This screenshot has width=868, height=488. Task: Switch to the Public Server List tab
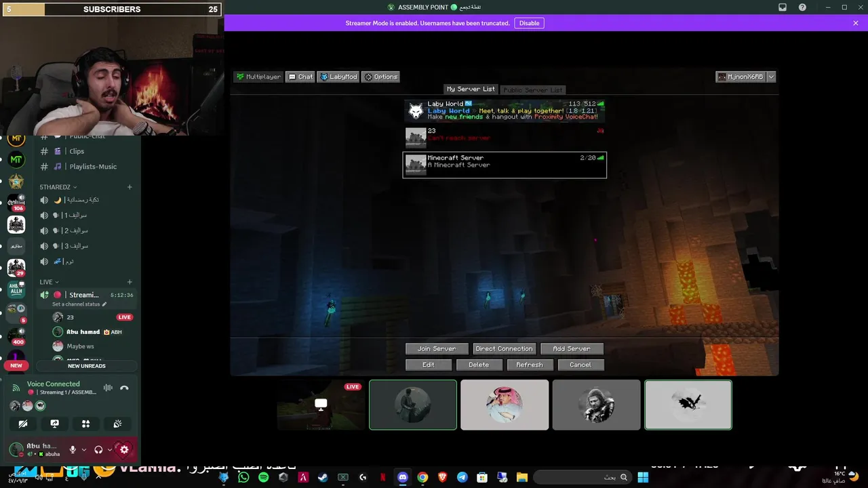pos(533,89)
